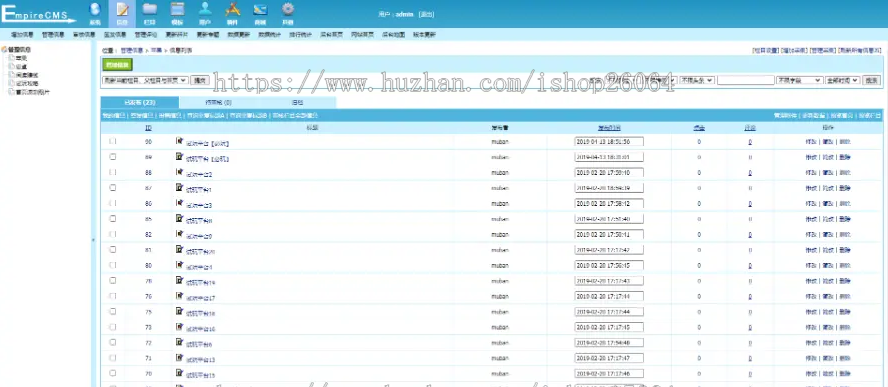
Task: Open the Users person icon in header
Action: [205, 10]
